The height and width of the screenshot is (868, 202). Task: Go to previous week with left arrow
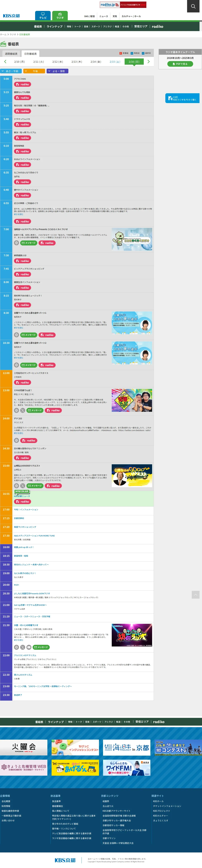click(x=5, y=62)
